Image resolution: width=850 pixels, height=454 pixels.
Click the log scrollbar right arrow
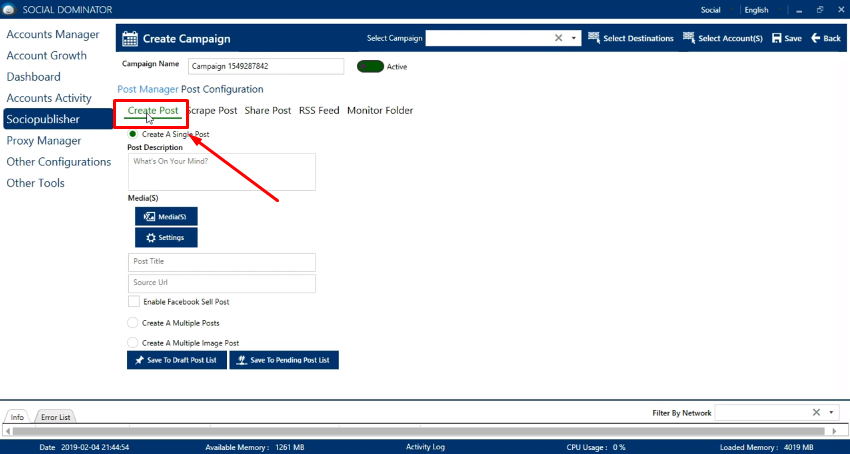pos(835,431)
